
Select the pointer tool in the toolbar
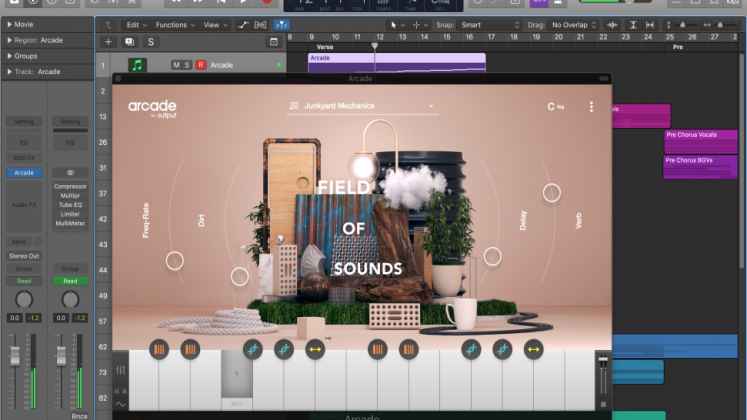[395, 24]
